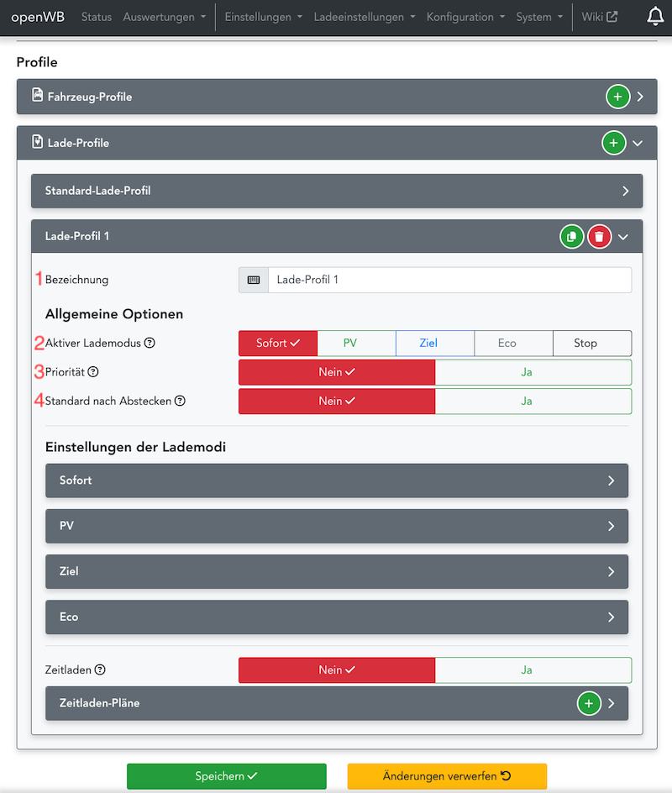This screenshot has height=793, width=672.
Task: Delete Lade-Profil 1 with trash icon
Action: (599, 237)
